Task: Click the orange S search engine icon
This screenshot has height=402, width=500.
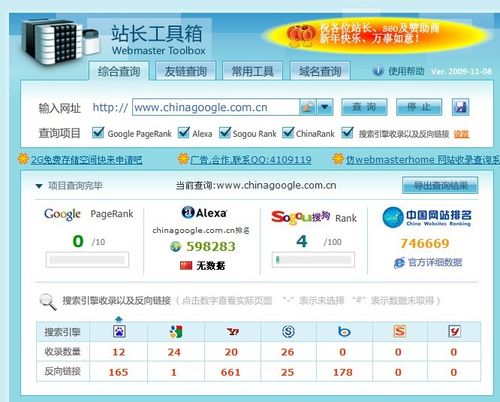Action: [x=400, y=331]
